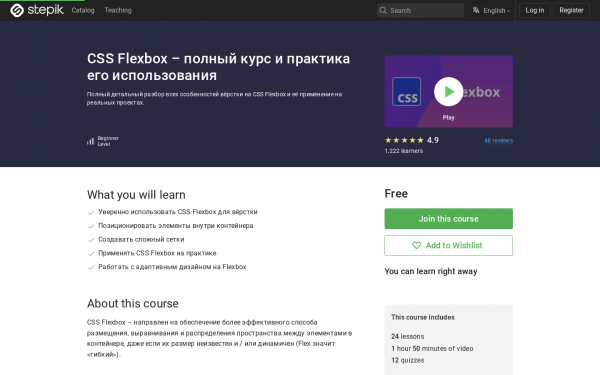The height and width of the screenshot is (375, 600).
Task: Click 'About this course' heading
Action: 133,303
